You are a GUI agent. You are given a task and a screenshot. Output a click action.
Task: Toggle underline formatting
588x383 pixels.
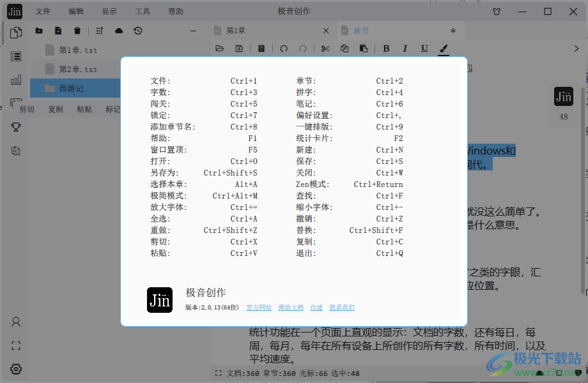(x=424, y=49)
